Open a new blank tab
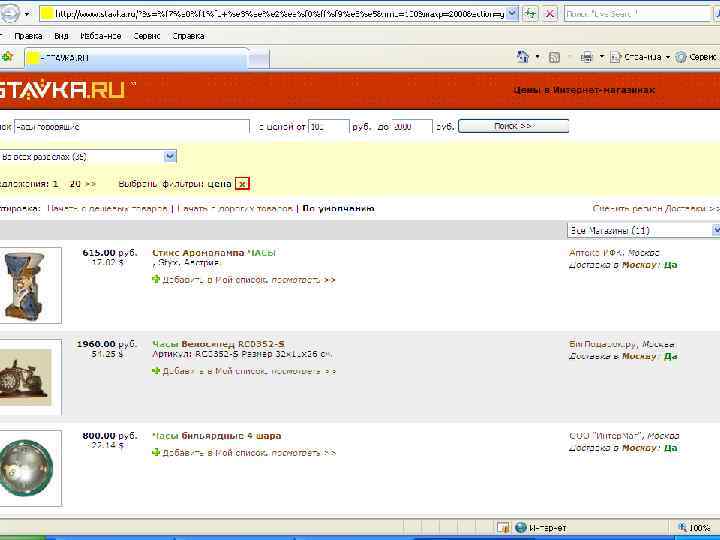The width and height of the screenshot is (720, 540). (x=259, y=59)
